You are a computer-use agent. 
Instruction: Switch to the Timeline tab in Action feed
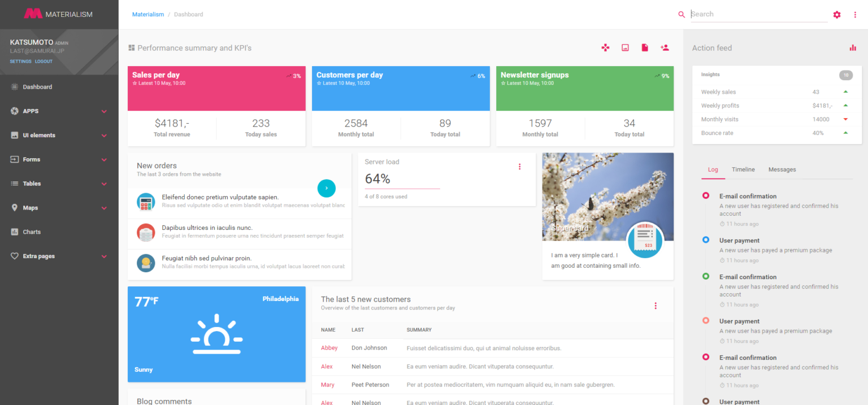743,169
